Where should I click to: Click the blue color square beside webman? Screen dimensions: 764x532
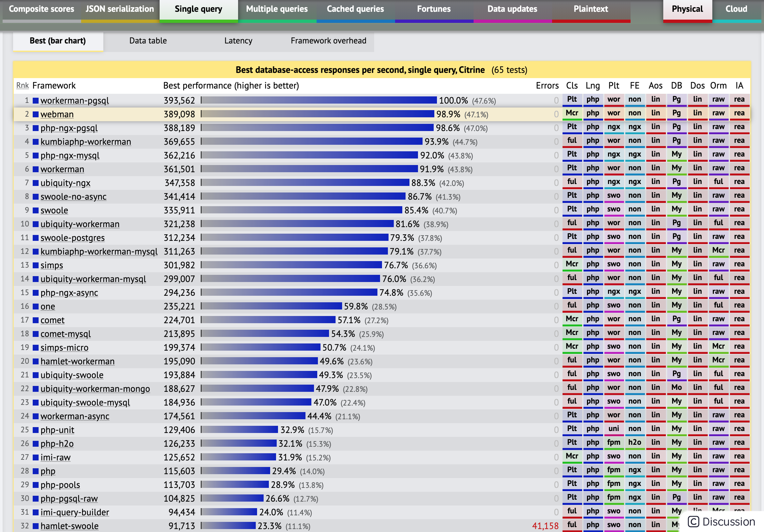[x=36, y=114]
